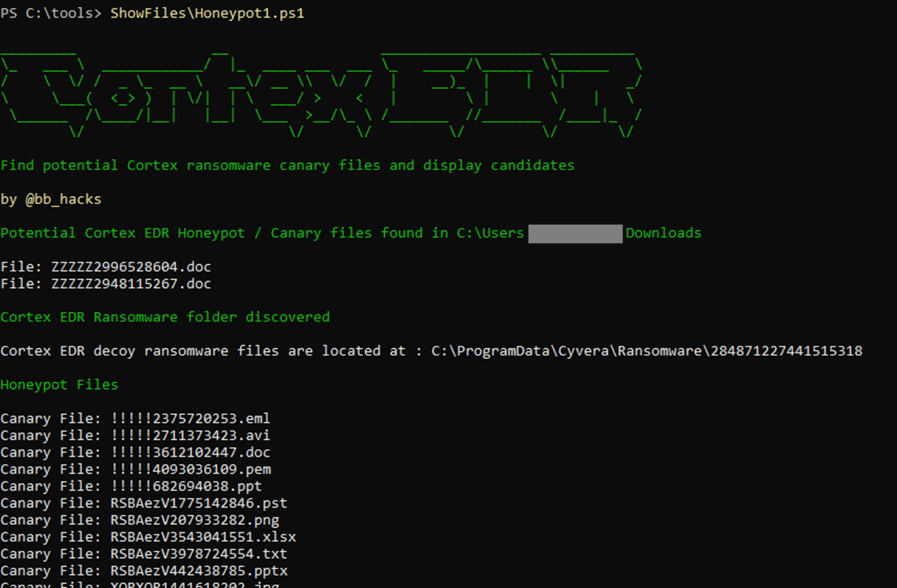Click canary file !!!!!2375720253.eml

pos(190,419)
